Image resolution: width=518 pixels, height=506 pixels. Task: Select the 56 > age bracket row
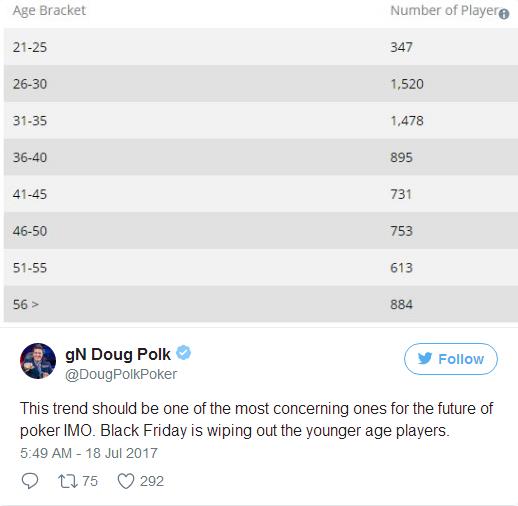[261, 304]
